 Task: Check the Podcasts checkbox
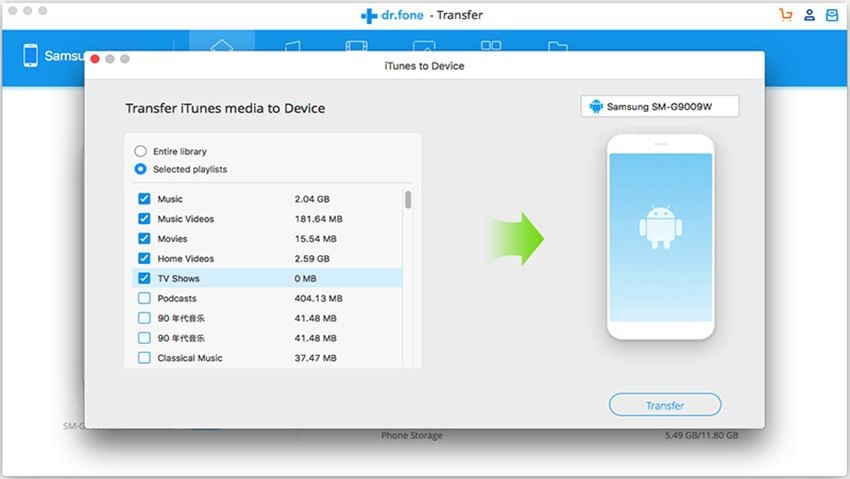point(144,298)
